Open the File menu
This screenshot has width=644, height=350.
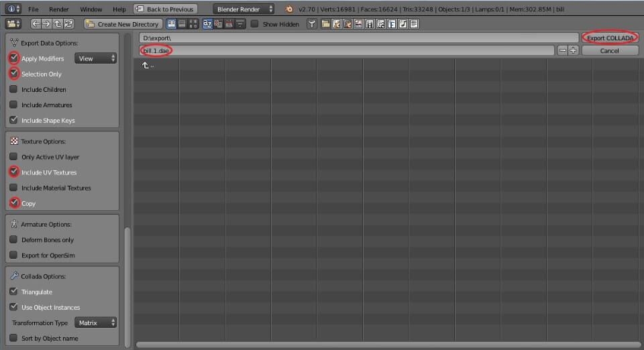point(34,9)
